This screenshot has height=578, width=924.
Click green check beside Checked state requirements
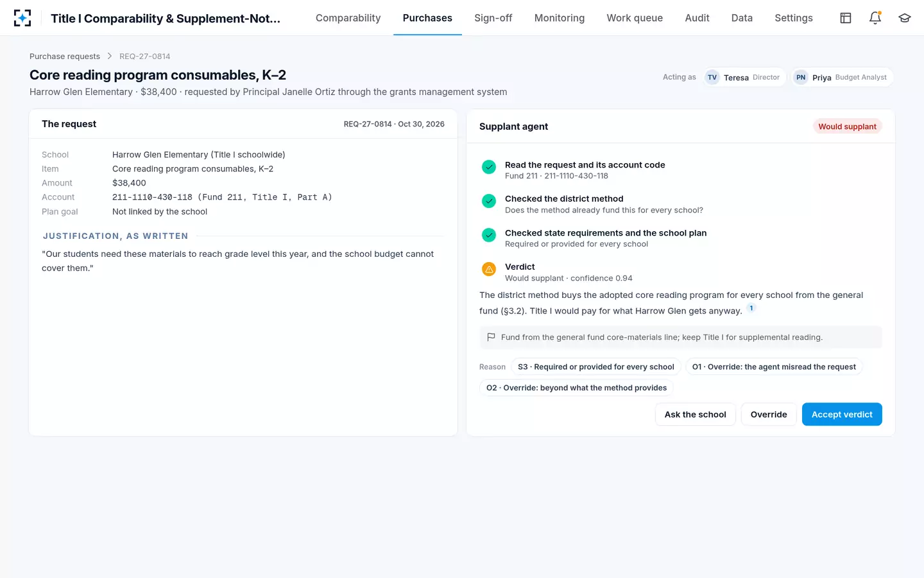(x=489, y=235)
